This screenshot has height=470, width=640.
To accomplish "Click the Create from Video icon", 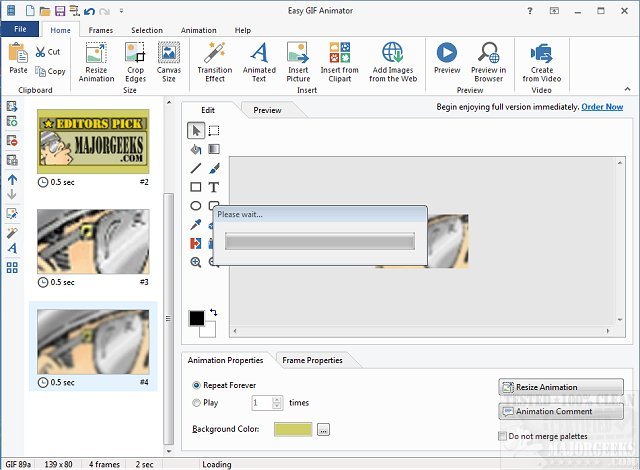I will click(542, 61).
